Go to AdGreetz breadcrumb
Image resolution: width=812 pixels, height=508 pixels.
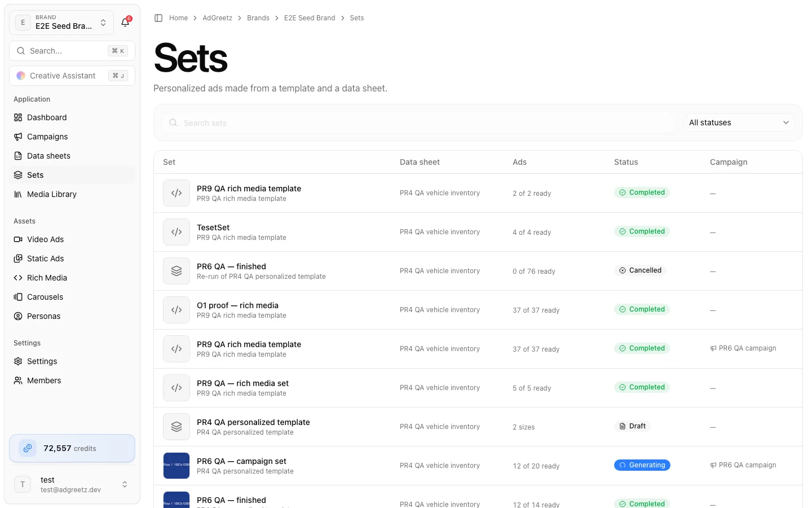tap(217, 18)
